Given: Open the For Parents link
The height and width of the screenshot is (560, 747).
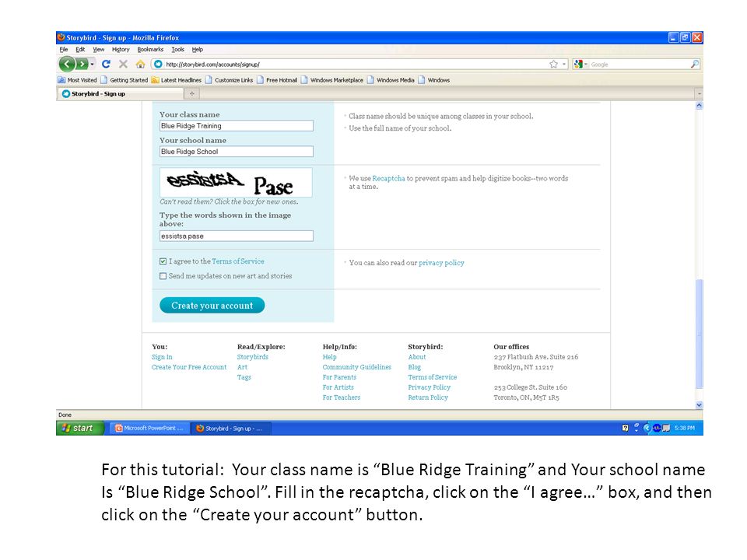Looking at the screenshot, I should (339, 377).
